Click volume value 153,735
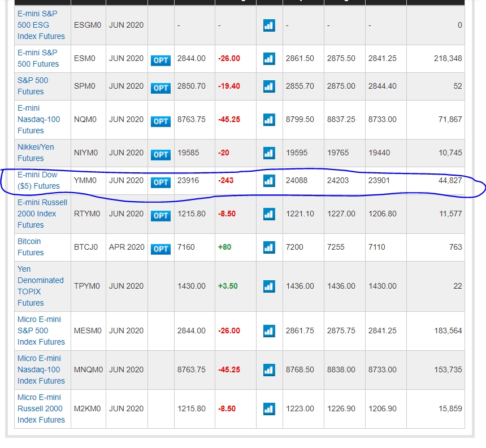Image resolution: width=486 pixels, height=448 pixels. [x=448, y=369]
